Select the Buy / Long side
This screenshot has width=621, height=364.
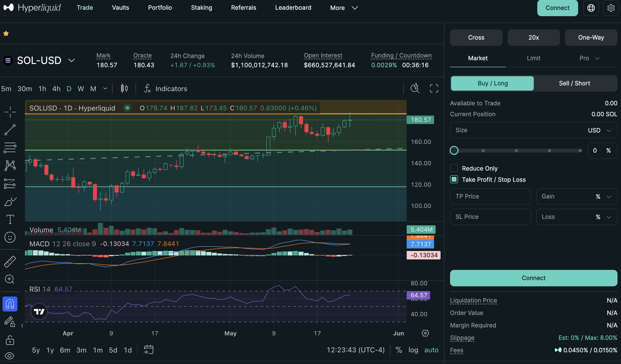pos(492,83)
